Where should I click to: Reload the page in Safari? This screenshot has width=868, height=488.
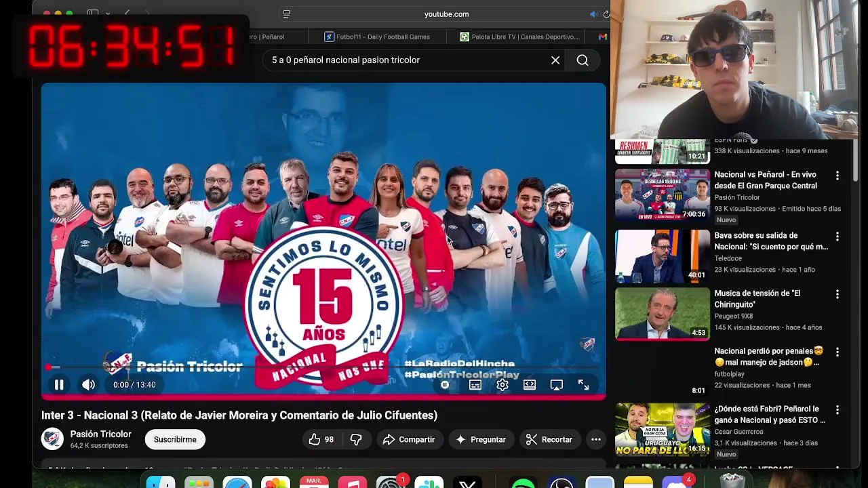606,14
